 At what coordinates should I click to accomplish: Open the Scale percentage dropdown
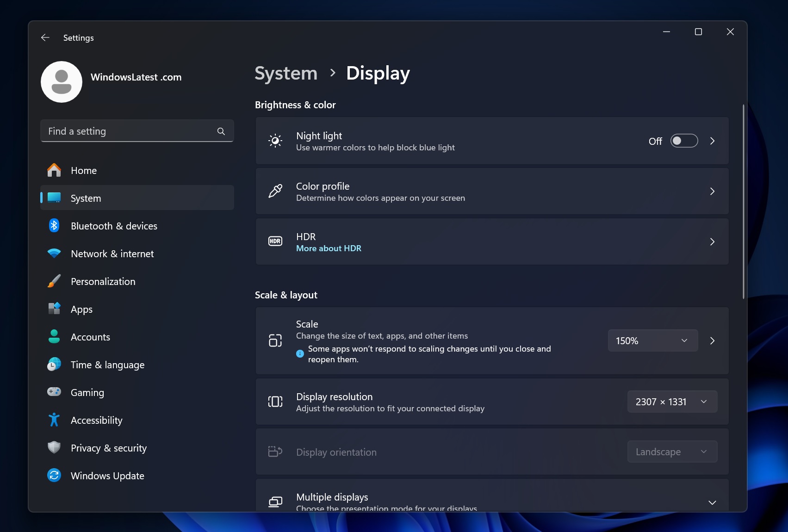click(x=652, y=341)
